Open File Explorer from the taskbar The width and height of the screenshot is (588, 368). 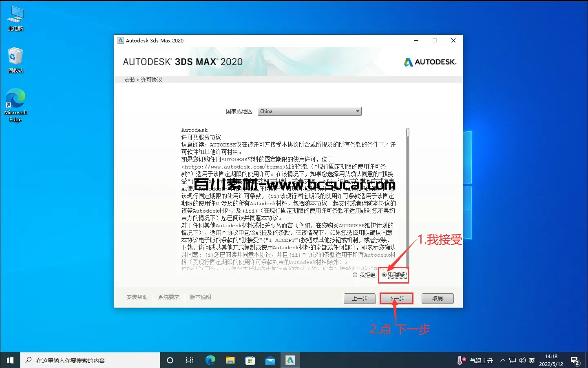coord(230,360)
